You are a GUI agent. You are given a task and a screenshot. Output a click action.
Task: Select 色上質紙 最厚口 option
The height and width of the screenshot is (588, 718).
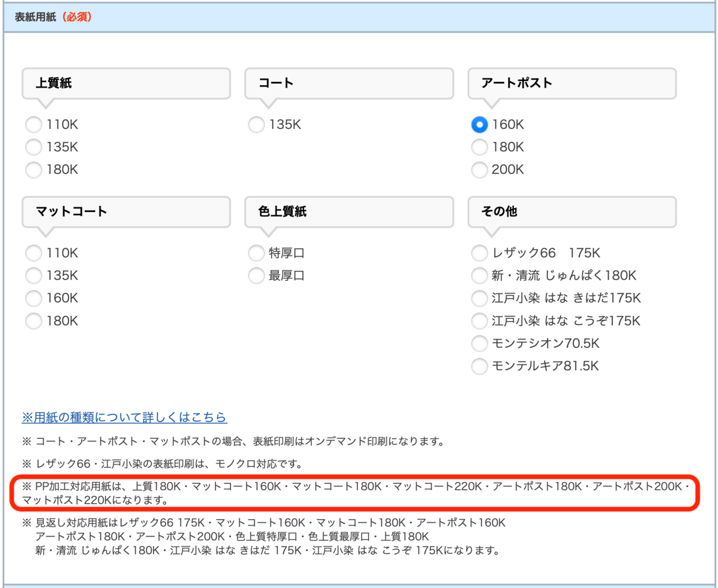coord(256,275)
